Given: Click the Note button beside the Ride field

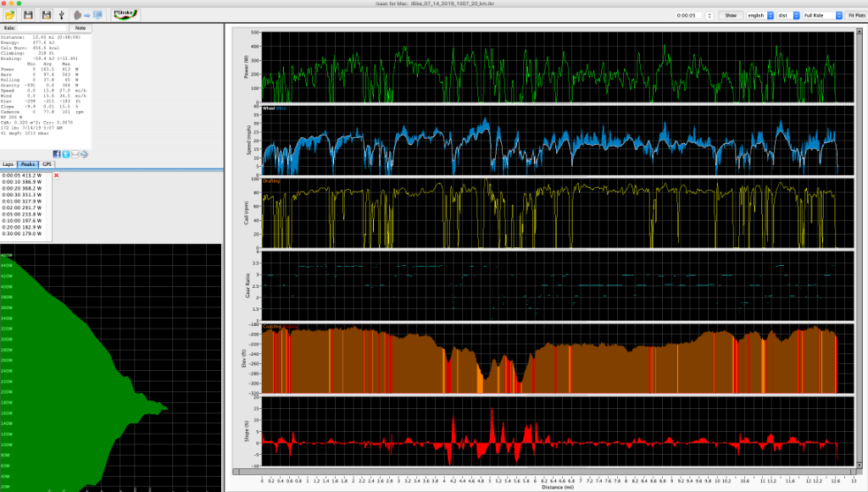Looking at the screenshot, I should 81,28.
